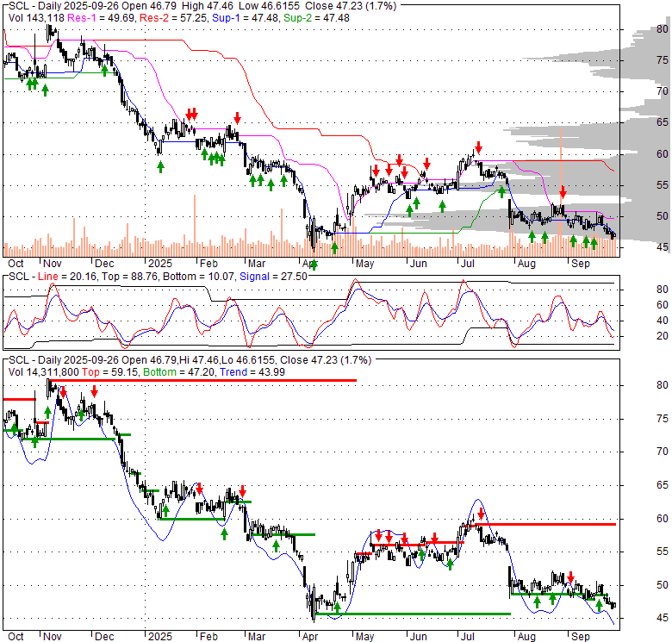672x642 pixels.
Task: Click the Feb label on bottom chart axis
Action: tap(208, 637)
